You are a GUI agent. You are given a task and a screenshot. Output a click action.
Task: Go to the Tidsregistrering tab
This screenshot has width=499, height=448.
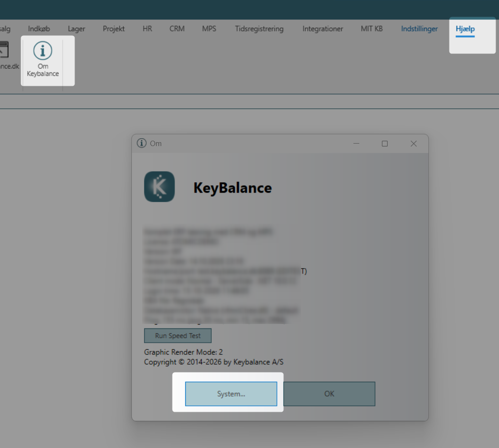pos(259,29)
